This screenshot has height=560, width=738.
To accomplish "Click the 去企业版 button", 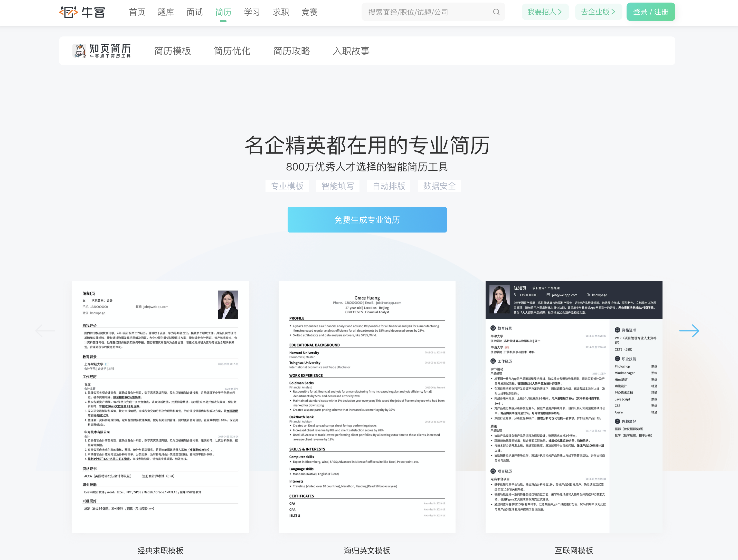I will pyautogui.click(x=598, y=12).
